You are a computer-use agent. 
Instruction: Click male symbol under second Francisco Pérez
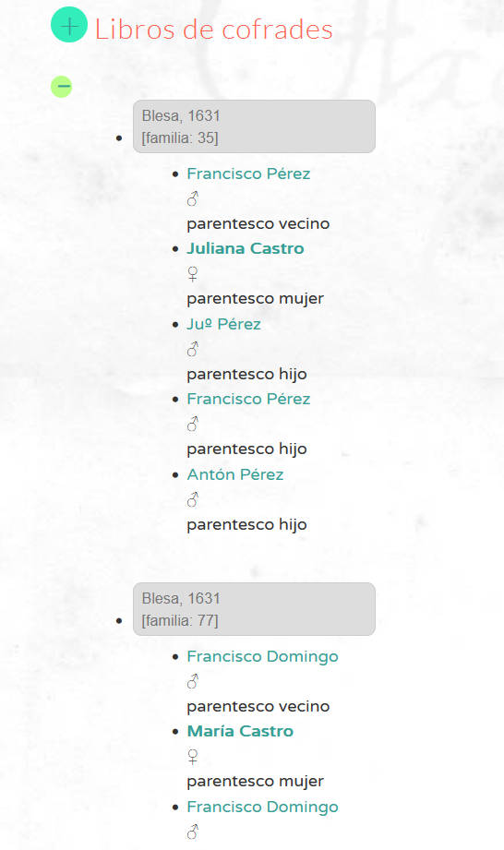[193, 424]
